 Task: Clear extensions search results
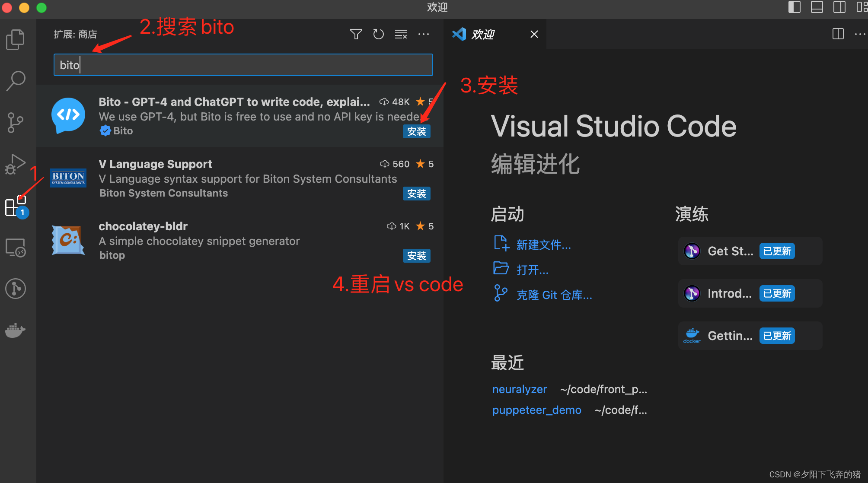point(401,34)
